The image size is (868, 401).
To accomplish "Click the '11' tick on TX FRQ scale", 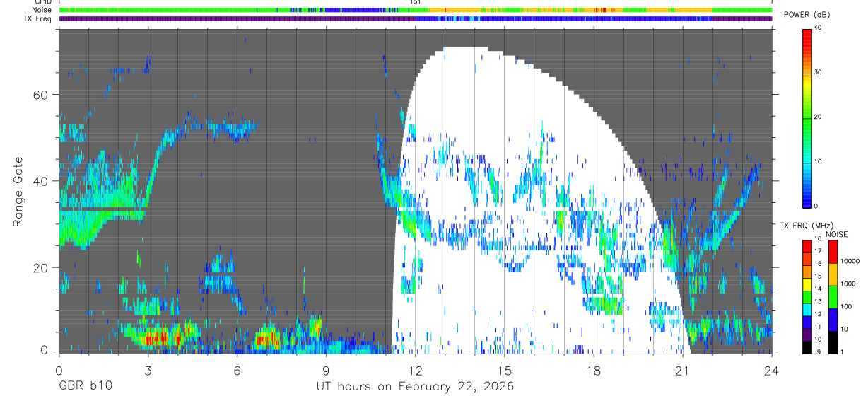I will (818, 327).
